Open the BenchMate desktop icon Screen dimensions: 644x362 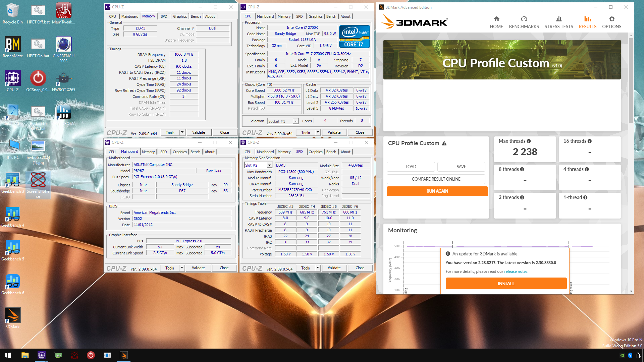click(x=13, y=47)
